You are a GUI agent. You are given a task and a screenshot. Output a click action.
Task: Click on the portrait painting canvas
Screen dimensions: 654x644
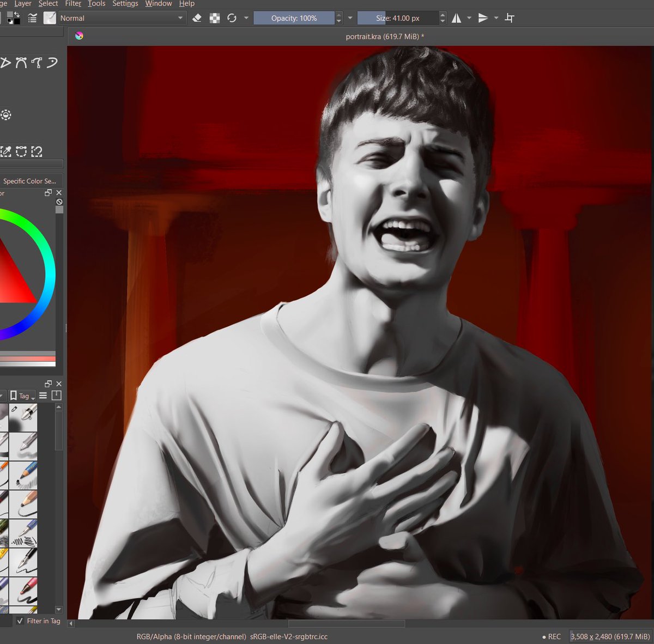(x=360, y=332)
